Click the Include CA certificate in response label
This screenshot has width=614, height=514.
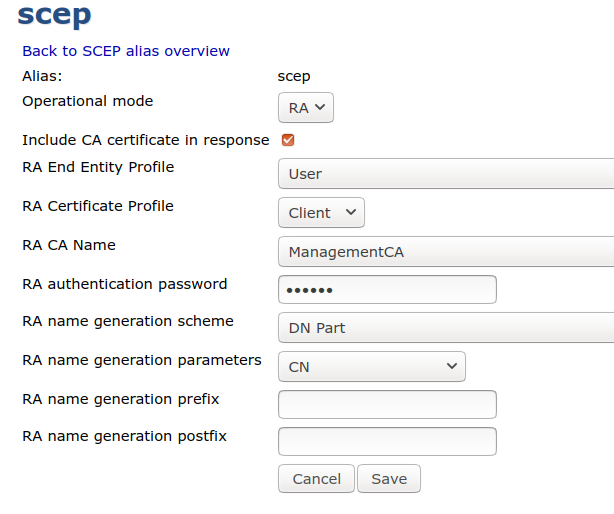coord(145,140)
